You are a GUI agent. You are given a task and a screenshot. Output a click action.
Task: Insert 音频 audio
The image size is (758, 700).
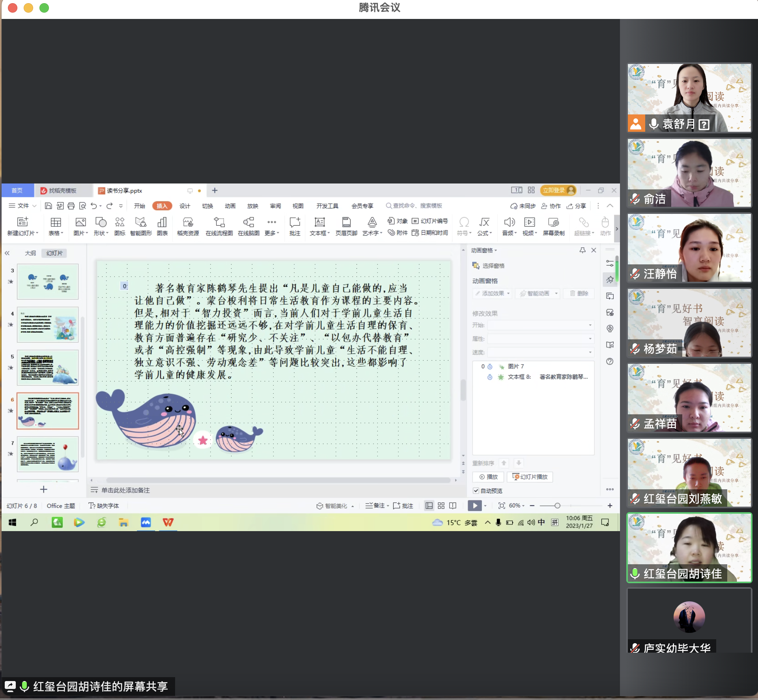tap(509, 226)
